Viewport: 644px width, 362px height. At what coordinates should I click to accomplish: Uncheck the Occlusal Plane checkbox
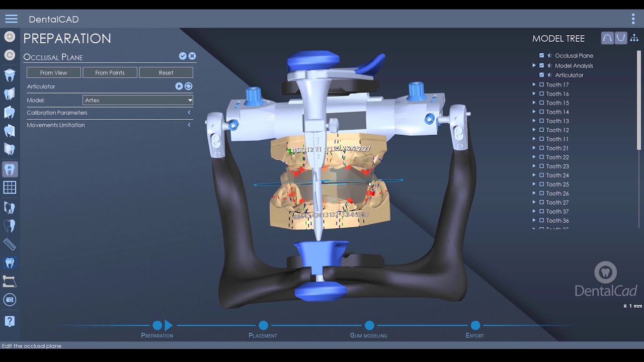point(541,56)
